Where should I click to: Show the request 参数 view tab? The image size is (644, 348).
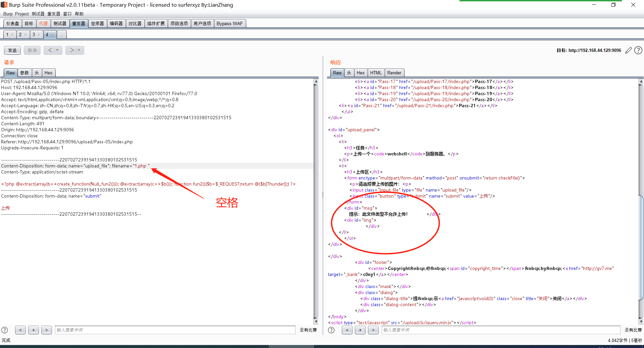[x=24, y=73]
